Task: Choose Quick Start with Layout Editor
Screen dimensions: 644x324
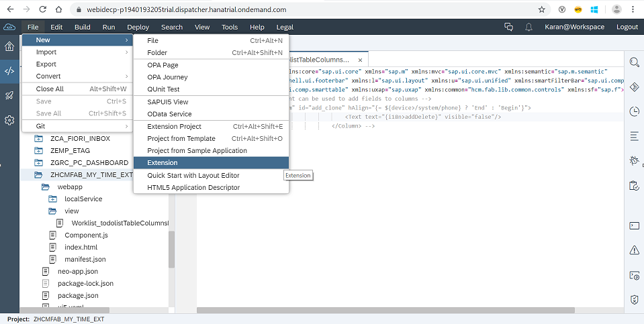Action: coord(211,176)
